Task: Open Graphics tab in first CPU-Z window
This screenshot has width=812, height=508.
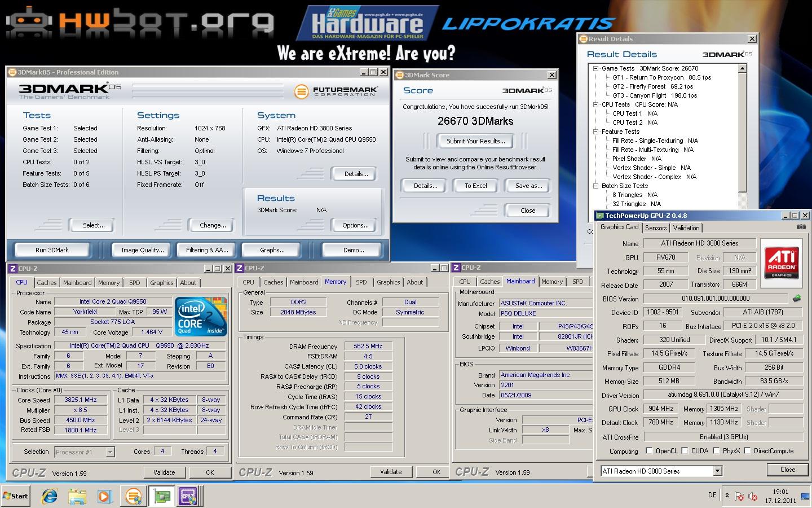Action: pyautogui.click(x=162, y=283)
